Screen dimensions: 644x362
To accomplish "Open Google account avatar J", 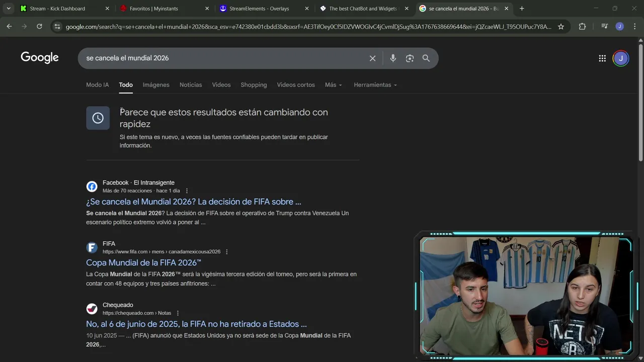I will (x=620, y=58).
